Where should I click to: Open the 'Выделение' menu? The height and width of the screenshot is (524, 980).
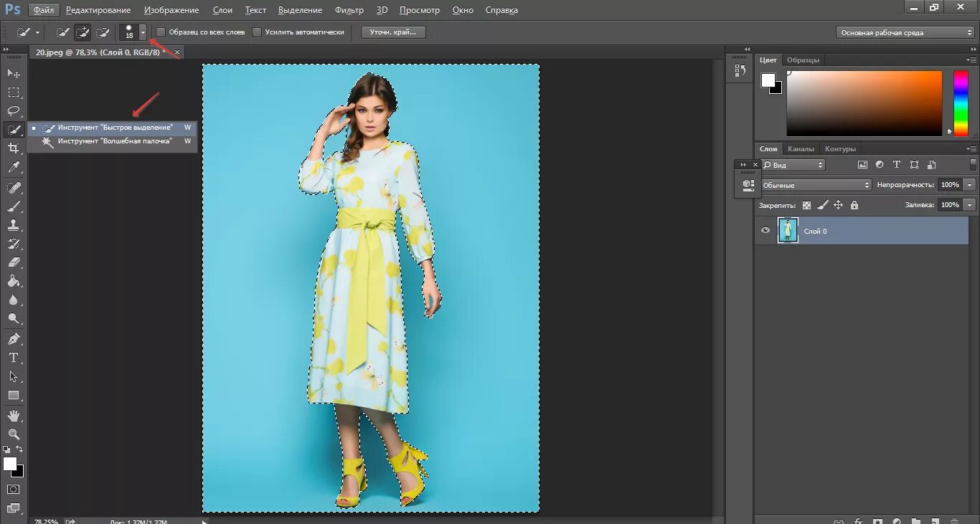[301, 10]
